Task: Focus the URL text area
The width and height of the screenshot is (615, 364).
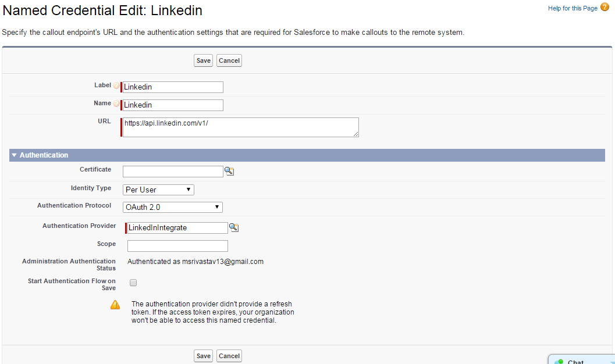Action: coord(240,127)
